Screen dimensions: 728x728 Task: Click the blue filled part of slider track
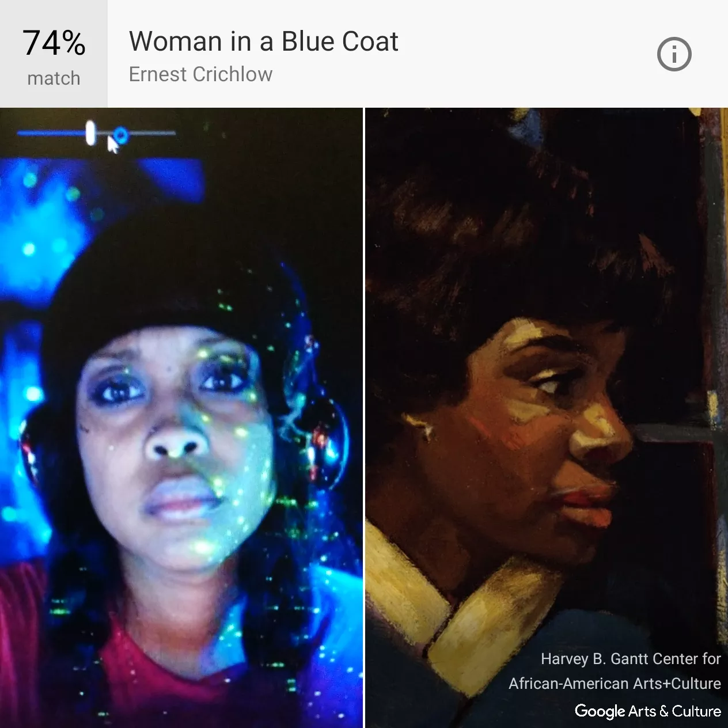point(51,133)
